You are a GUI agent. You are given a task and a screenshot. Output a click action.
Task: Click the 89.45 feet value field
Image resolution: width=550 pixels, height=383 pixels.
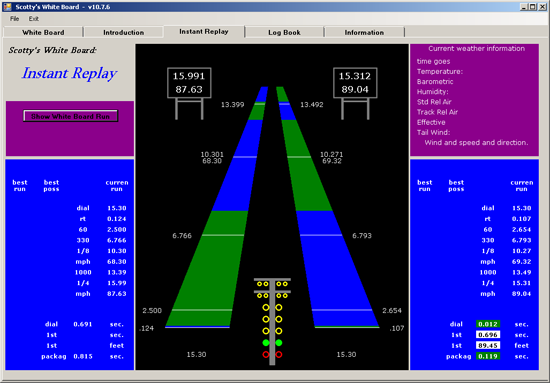(488, 345)
